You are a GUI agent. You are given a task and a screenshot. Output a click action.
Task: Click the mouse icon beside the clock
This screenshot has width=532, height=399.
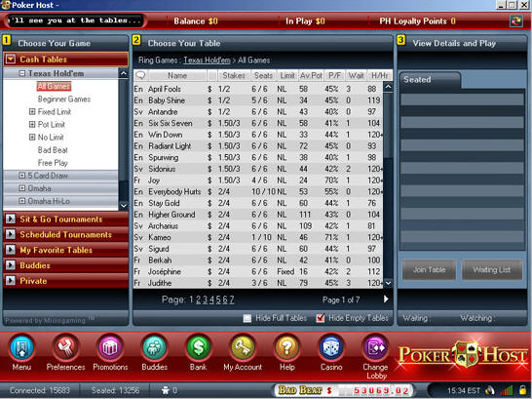490,390
